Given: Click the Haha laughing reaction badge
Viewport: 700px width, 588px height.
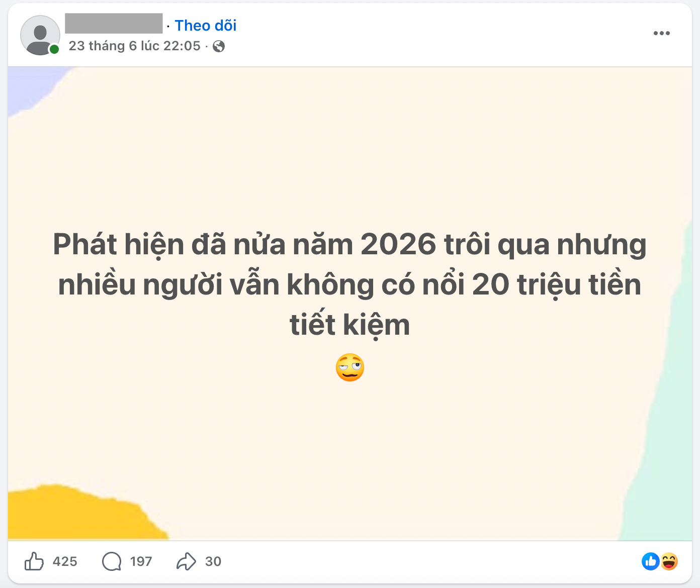Looking at the screenshot, I should click(669, 561).
